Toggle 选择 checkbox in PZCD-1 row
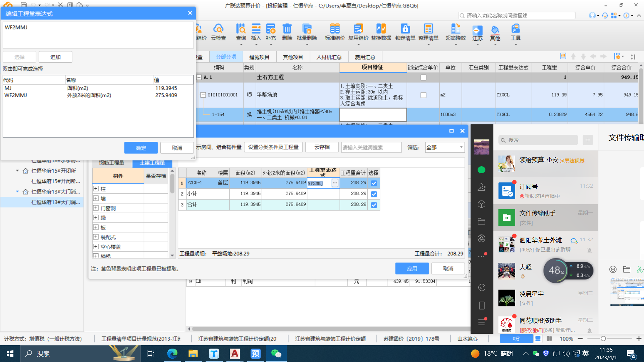 pos(374,183)
